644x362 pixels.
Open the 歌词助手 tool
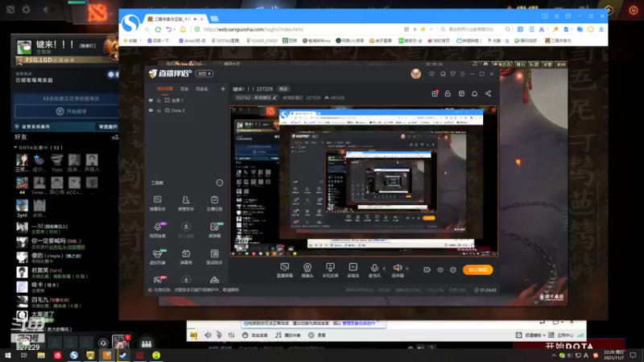pos(214,257)
